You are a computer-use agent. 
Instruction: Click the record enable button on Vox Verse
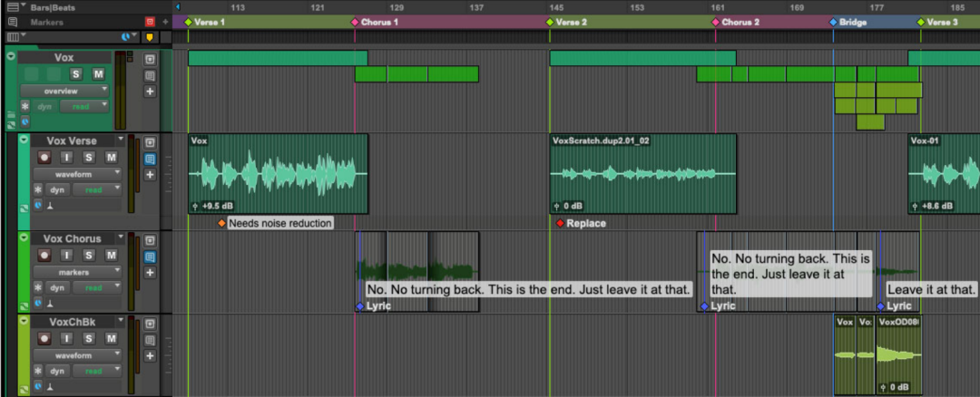pos(43,157)
